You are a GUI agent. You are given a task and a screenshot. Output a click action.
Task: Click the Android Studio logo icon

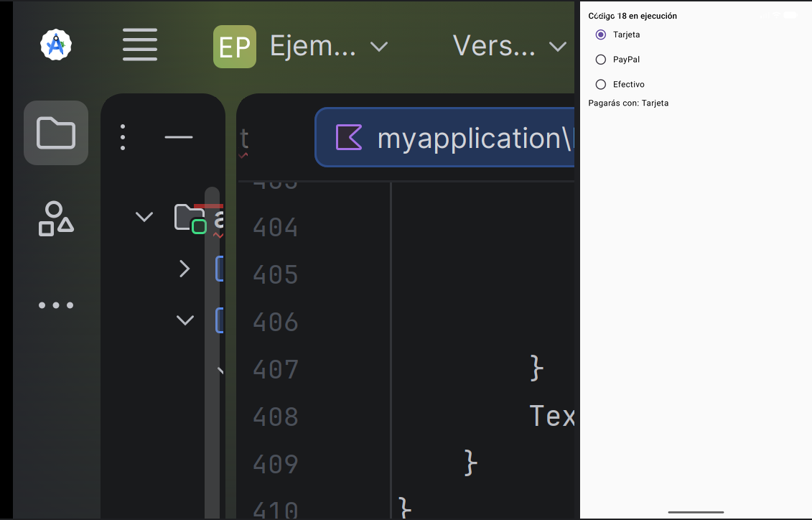(56, 45)
